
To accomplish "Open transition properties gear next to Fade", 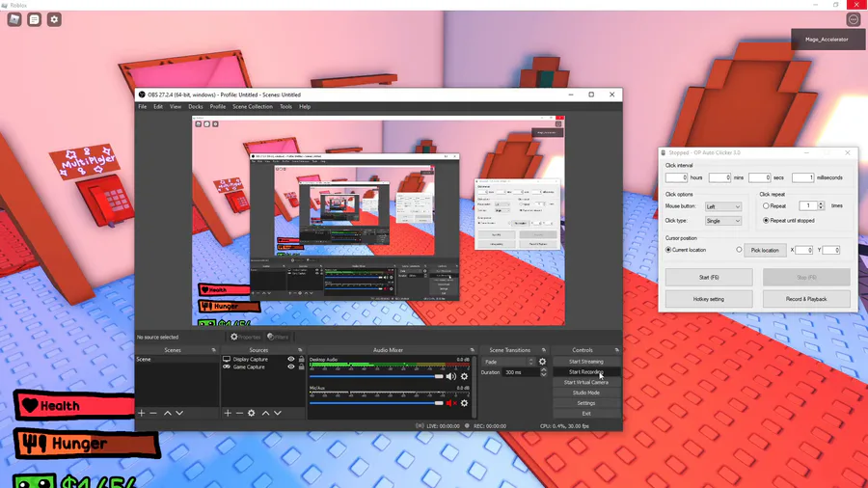I will (x=542, y=362).
